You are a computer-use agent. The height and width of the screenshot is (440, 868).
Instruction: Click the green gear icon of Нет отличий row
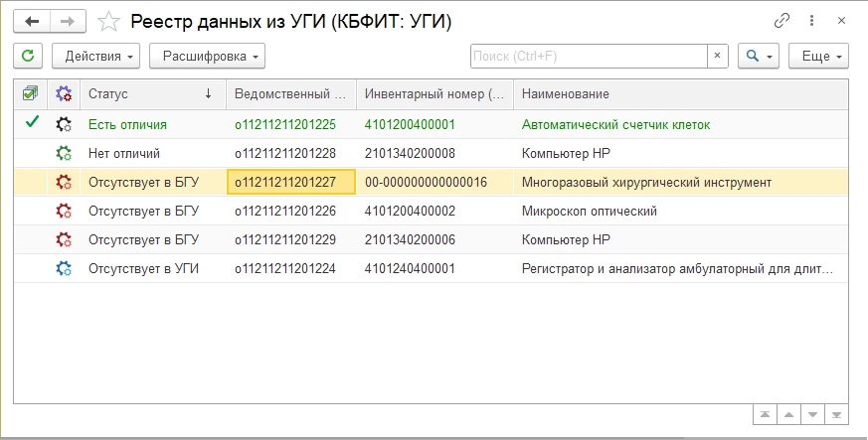64,153
